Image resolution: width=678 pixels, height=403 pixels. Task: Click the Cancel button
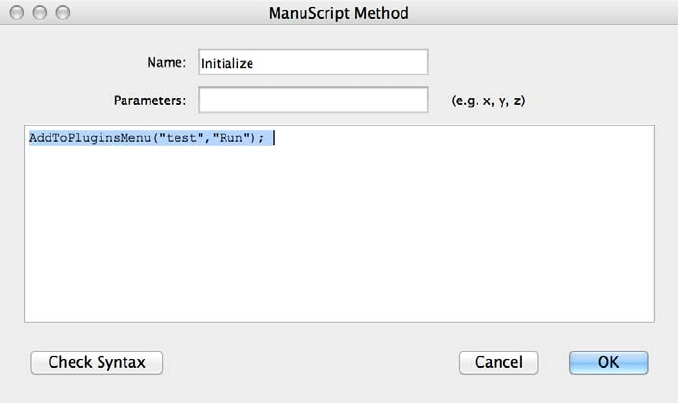[498, 362]
